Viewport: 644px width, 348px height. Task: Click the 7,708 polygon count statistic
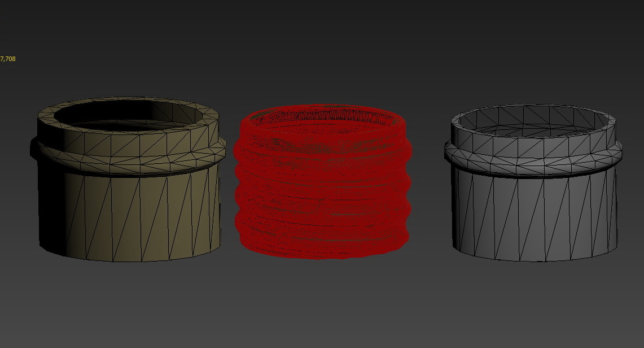pyautogui.click(x=8, y=58)
